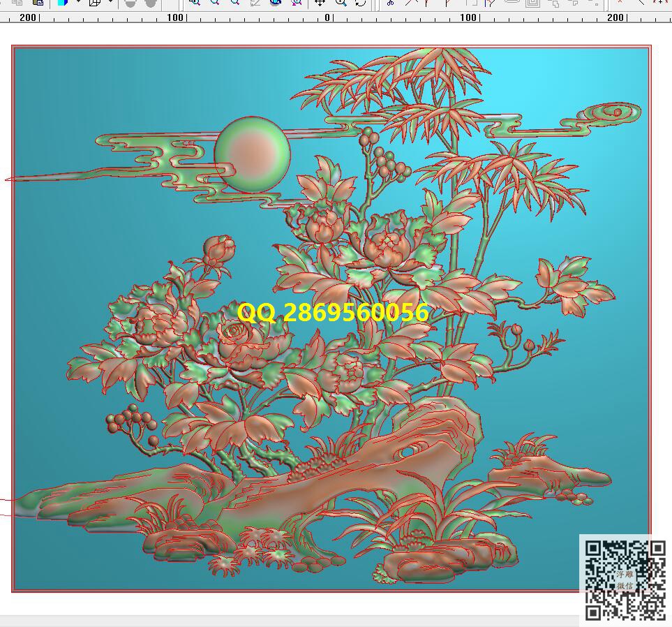Click the zero mark on the horizontal ruler
The width and height of the screenshot is (672, 627).
(327, 17)
